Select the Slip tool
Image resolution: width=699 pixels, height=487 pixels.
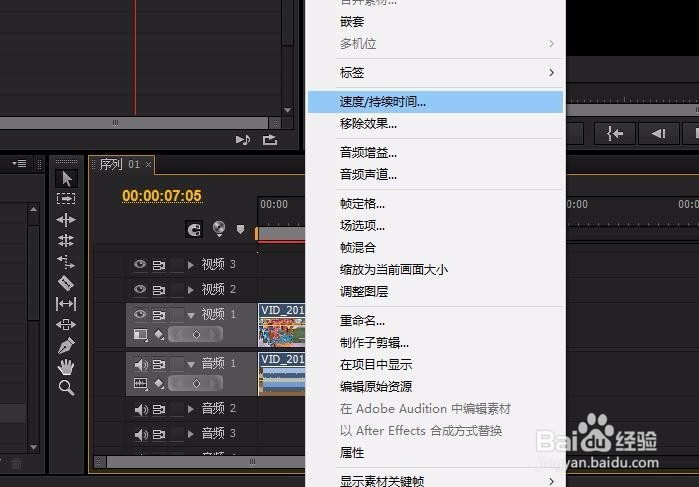coord(66,304)
